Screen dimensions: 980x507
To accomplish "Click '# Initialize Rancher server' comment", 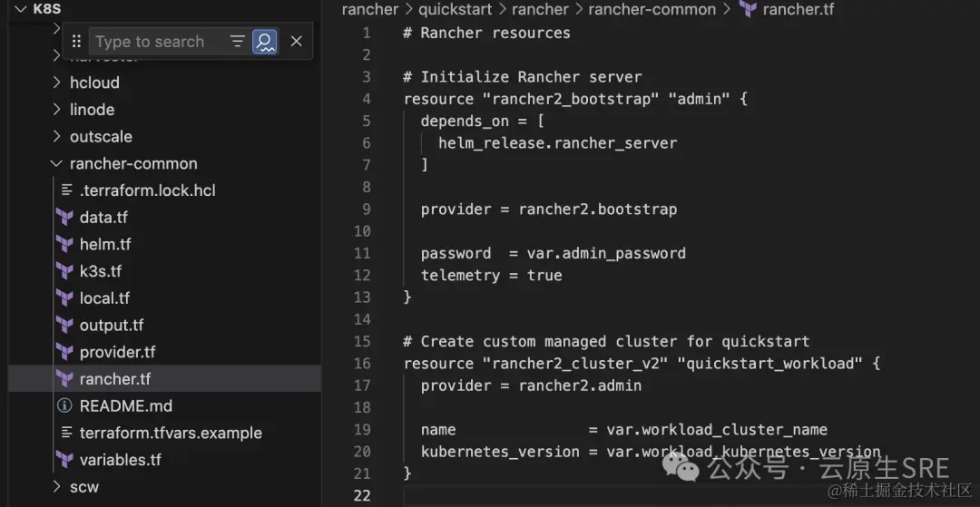I will coord(523,77).
